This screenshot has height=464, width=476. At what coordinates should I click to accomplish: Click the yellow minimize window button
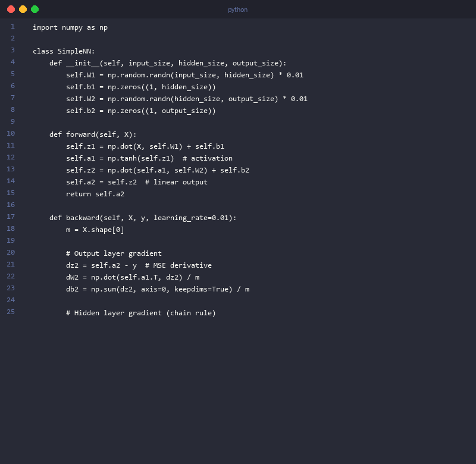click(23, 10)
